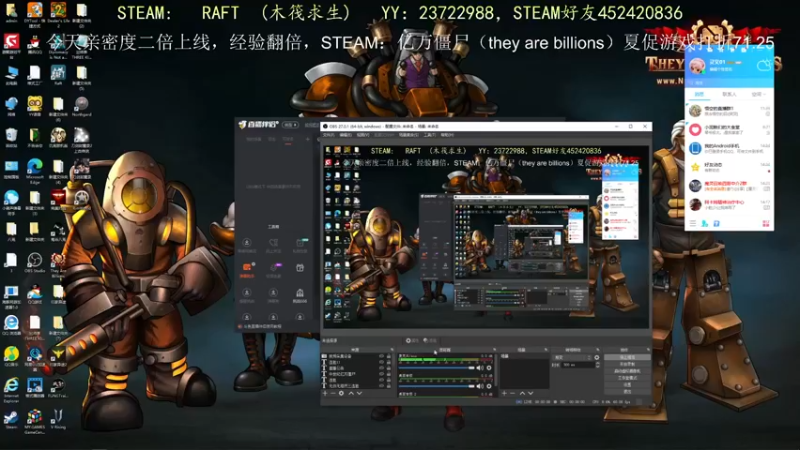800x450 pixels.
Task: Click OBS 开始录制 button
Action: (x=628, y=364)
